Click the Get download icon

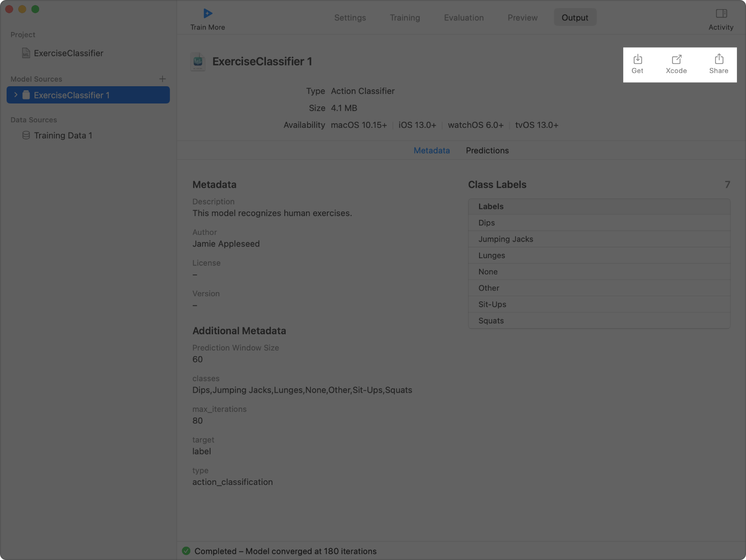click(x=637, y=59)
